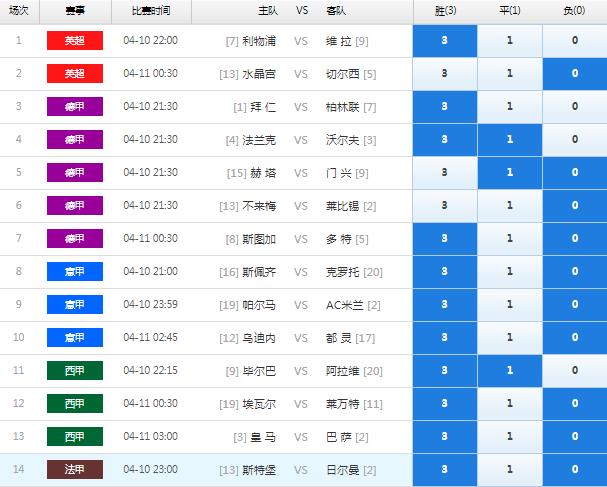The width and height of the screenshot is (607, 487).
Task: Toggle win (3) for 埃瓦尔 vs 莱万特
Action: point(445,404)
